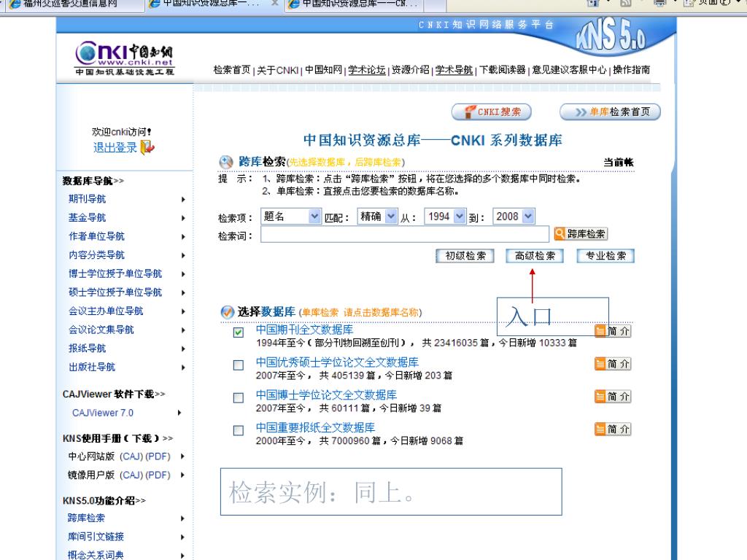This screenshot has height=560, width=747.
Task: Switch to 福州交通 browser tab
Action: (72, 5)
